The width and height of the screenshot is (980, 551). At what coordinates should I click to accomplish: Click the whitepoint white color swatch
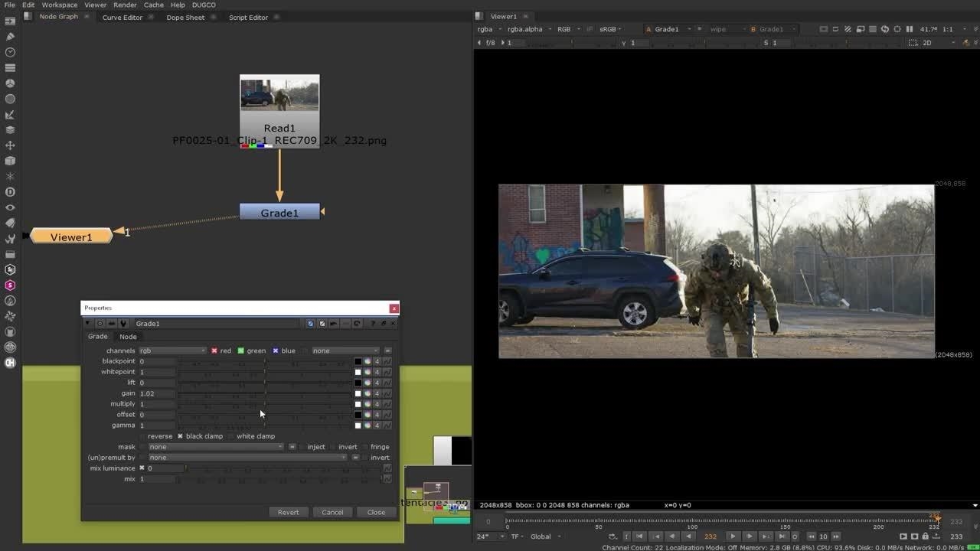(x=358, y=372)
